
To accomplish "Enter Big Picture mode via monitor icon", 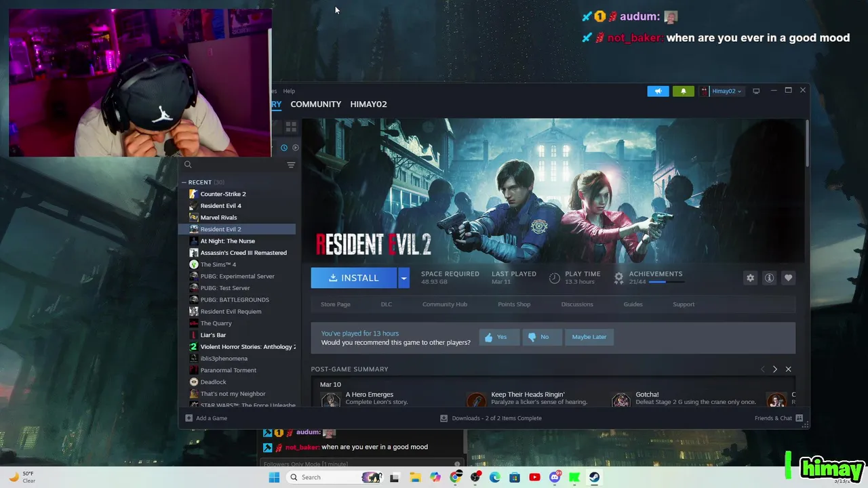I will [x=756, y=91].
